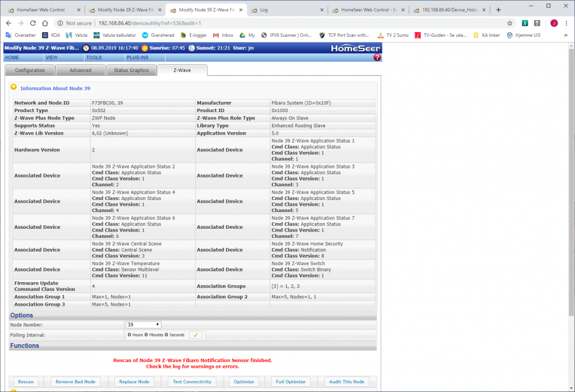Switch to the Advanced tab
Viewport: 575px width, 392px height.
pyautogui.click(x=80, y=70)
